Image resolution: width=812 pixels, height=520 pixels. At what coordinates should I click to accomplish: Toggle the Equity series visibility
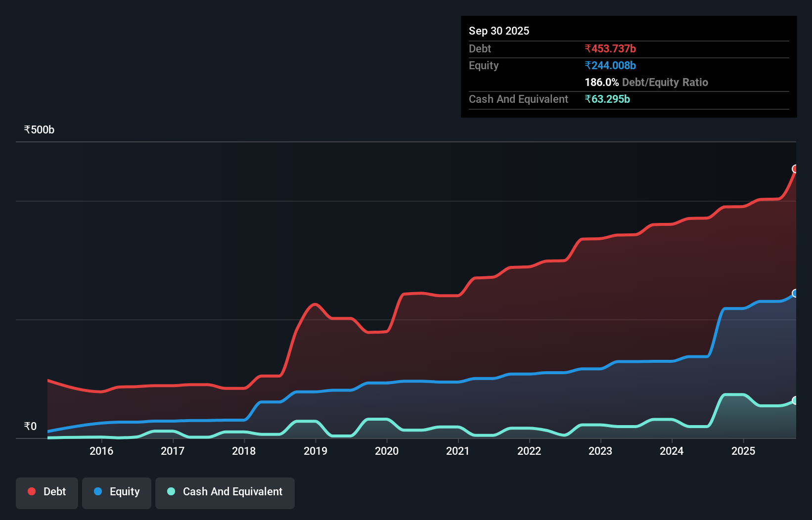[x=116, y=491]
